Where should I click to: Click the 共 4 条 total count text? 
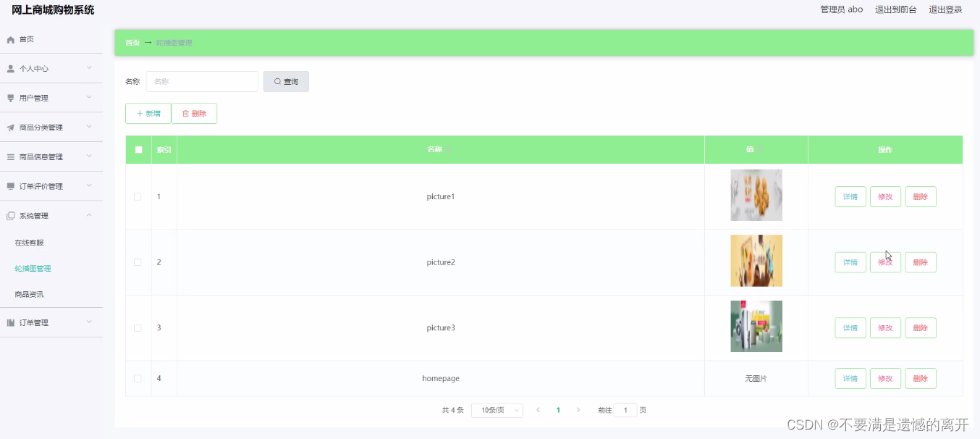click(x=452, y=410)
